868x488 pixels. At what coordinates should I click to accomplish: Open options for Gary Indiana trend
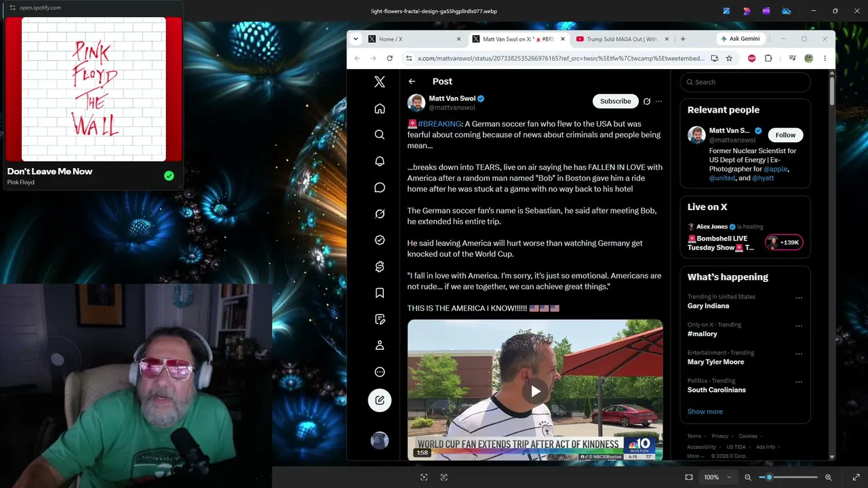point(799,298)
